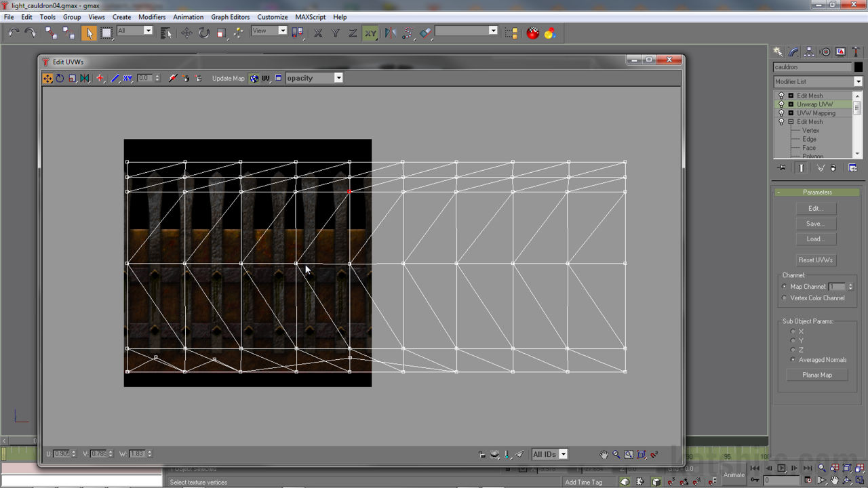Click the Reset UVWs button
The height and width of the screenshot is (488, 868).
click(816, 260)
